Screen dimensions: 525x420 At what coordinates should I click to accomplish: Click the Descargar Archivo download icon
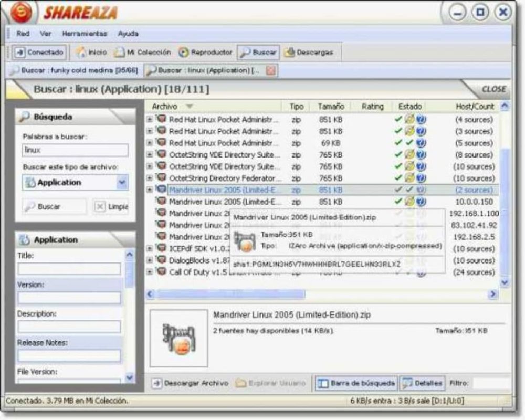click(156, 383)
